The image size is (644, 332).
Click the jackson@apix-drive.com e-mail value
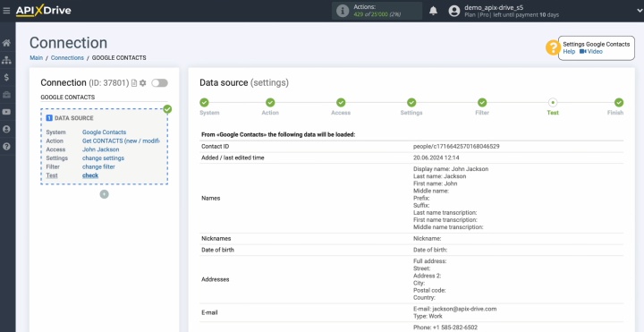(464, 309)
